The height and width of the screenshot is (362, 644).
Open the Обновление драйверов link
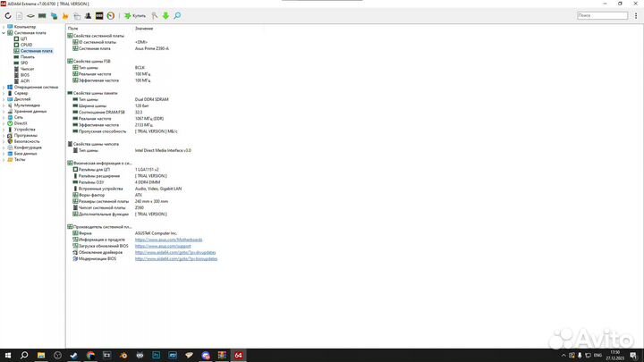tap(175, 252)
